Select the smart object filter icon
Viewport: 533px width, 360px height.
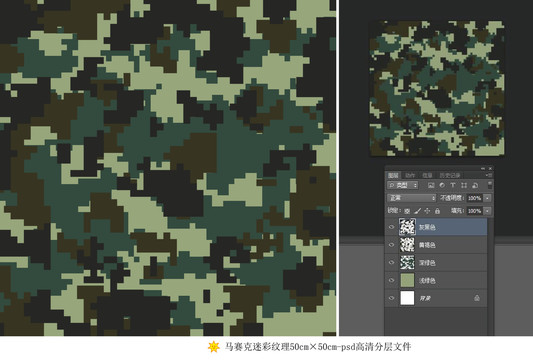tap(475, 185)
